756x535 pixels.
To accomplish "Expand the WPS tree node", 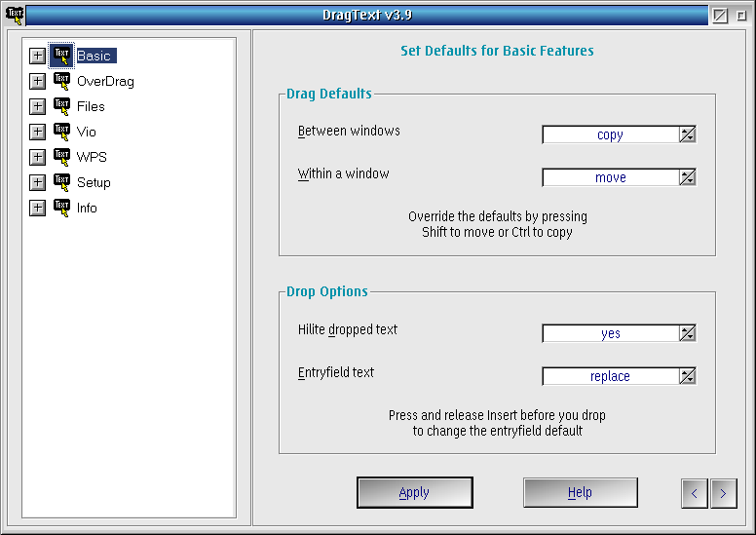I will (38, 157).
